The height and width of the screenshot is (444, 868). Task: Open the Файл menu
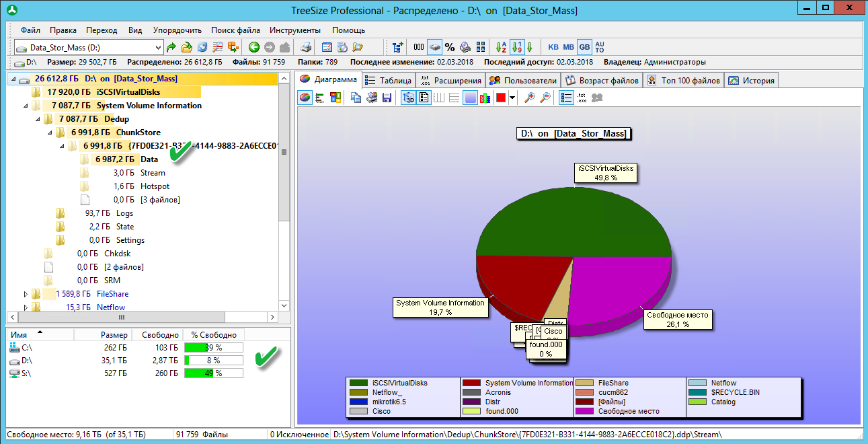(x=30, y=30)
